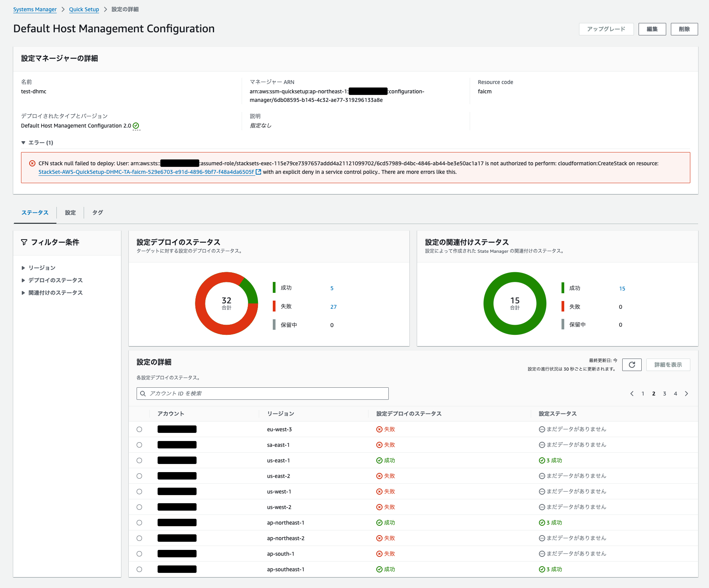Select the sa-east-1 row radio button

pyautogui.click(x=139, y=445)
